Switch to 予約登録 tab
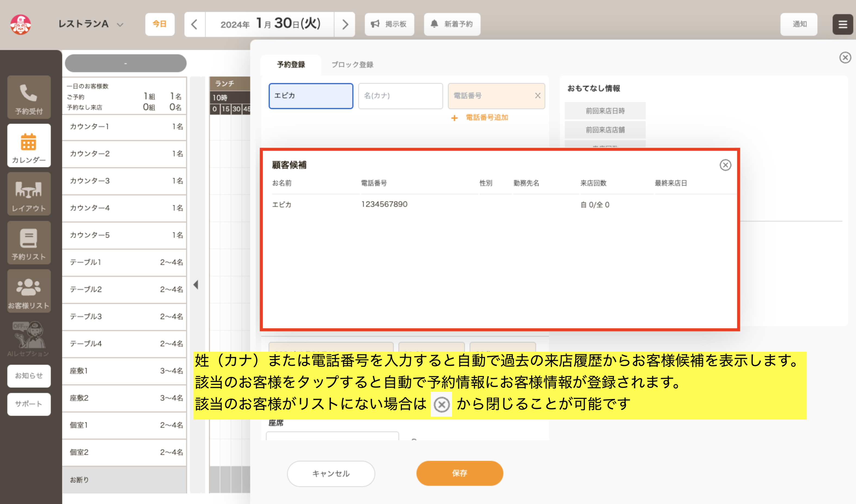 tap(291, 65)
